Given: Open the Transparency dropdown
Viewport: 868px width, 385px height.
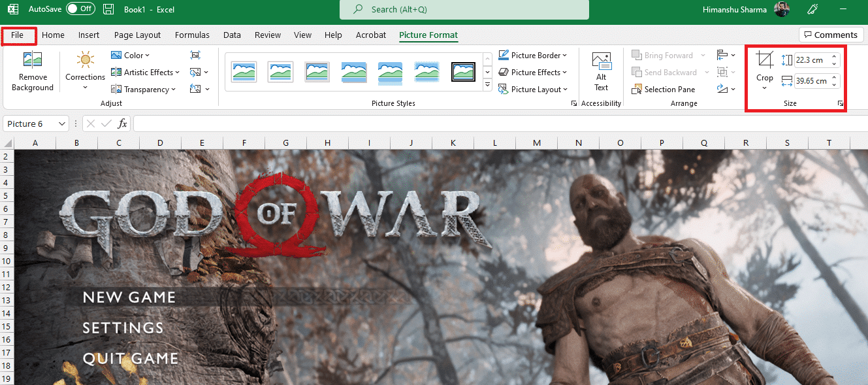Looking at the screenshot, I should 144,90.
